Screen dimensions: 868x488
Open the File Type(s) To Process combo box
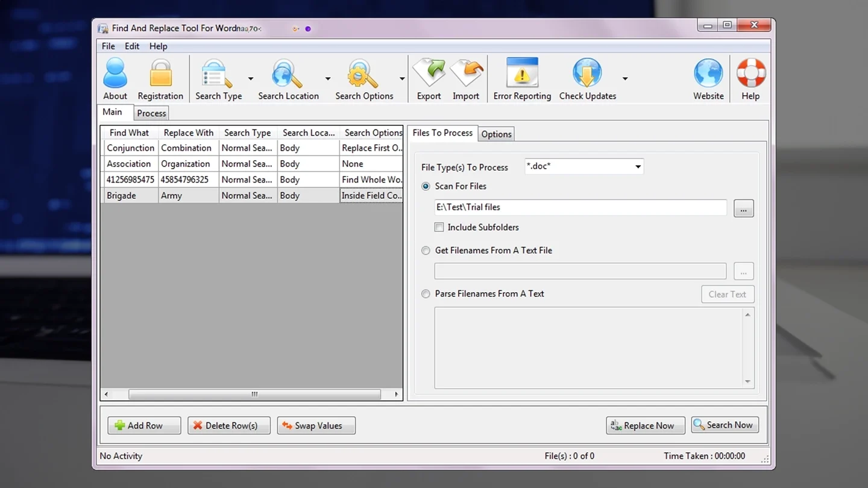[584, 166]
